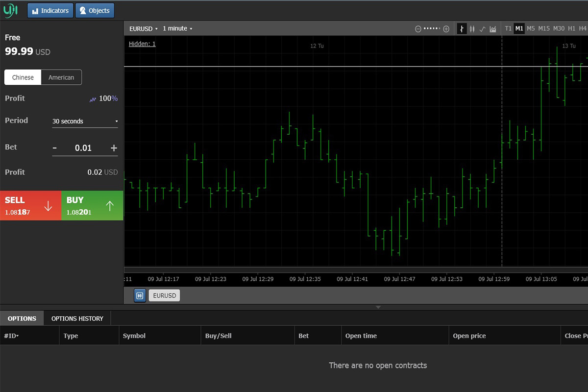Click the Open time column header
This screenshot has height=392, width=588.
click(395, 336)
